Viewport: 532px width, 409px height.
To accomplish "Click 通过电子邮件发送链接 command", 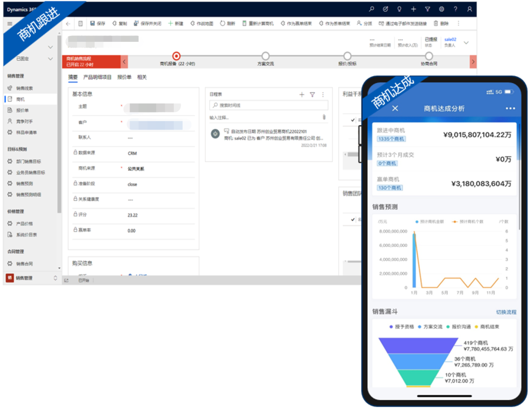I will [x=403, y=24].
